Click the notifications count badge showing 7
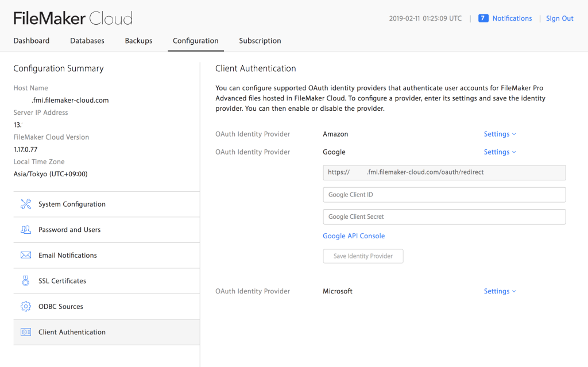This screenshot has height=367, width=588. coord(483,18)
